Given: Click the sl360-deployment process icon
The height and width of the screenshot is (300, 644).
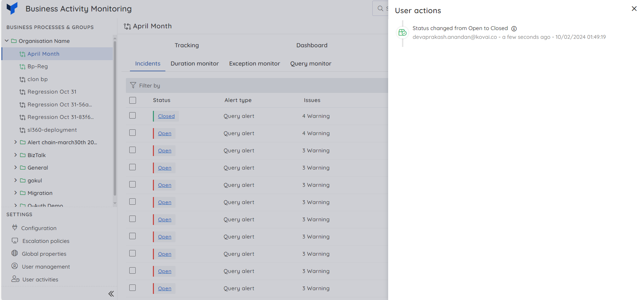Looking at the screenshot, I should point(23,130).
